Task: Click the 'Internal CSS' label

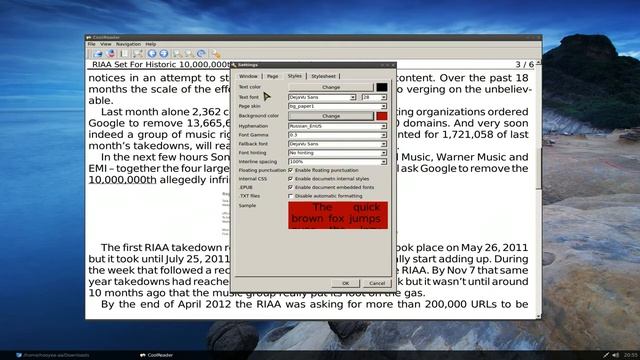Action: pos(253,179)
